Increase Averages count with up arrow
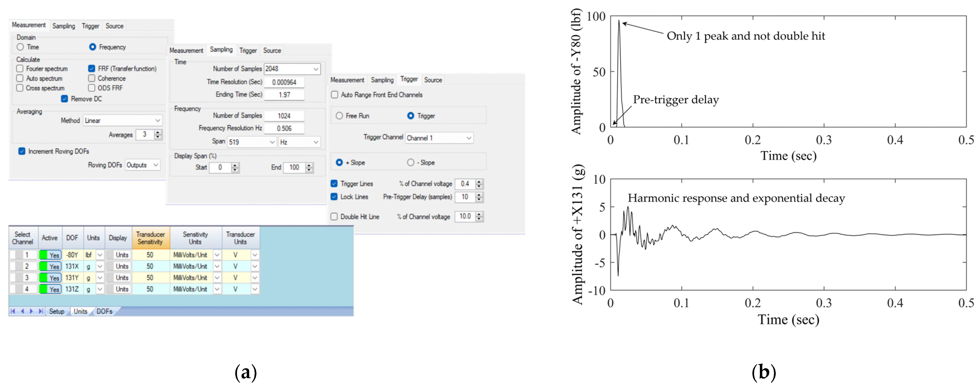The image size is (980, 387). click(x=158, y=132)
